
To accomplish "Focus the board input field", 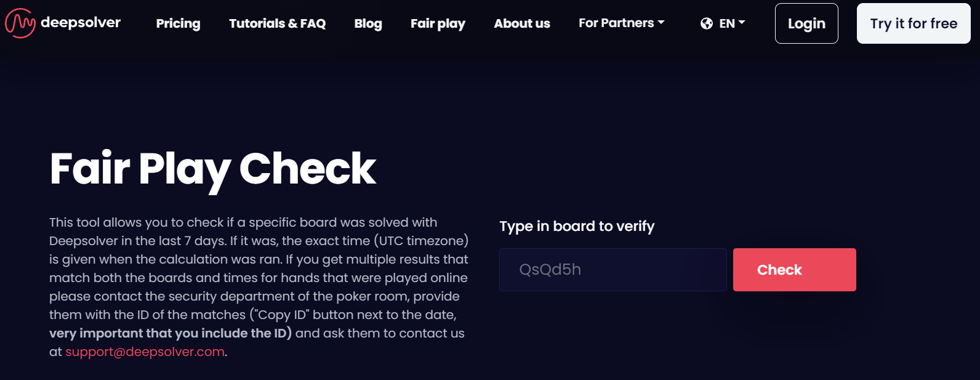I will coord(612,270).
